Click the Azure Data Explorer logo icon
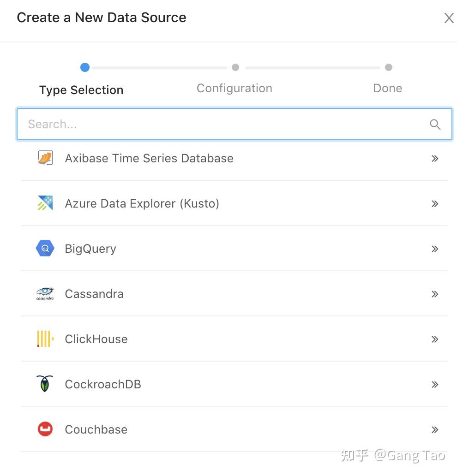This screenshot has height=476, width=457. 45,203
